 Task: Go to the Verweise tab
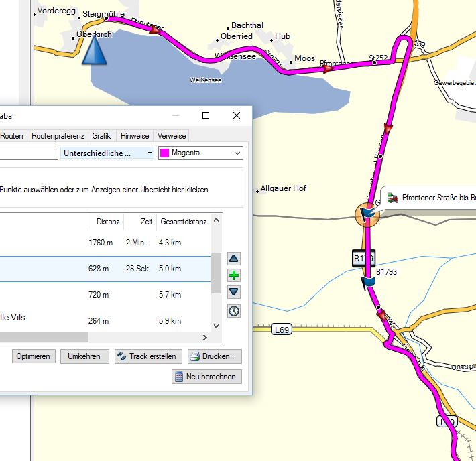(x=172, y=136)
